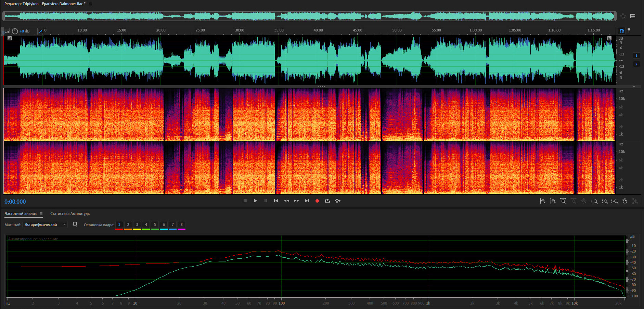Toggle Skip Selection button
Viewport: 644px width, 309px height.
point(338,201)
